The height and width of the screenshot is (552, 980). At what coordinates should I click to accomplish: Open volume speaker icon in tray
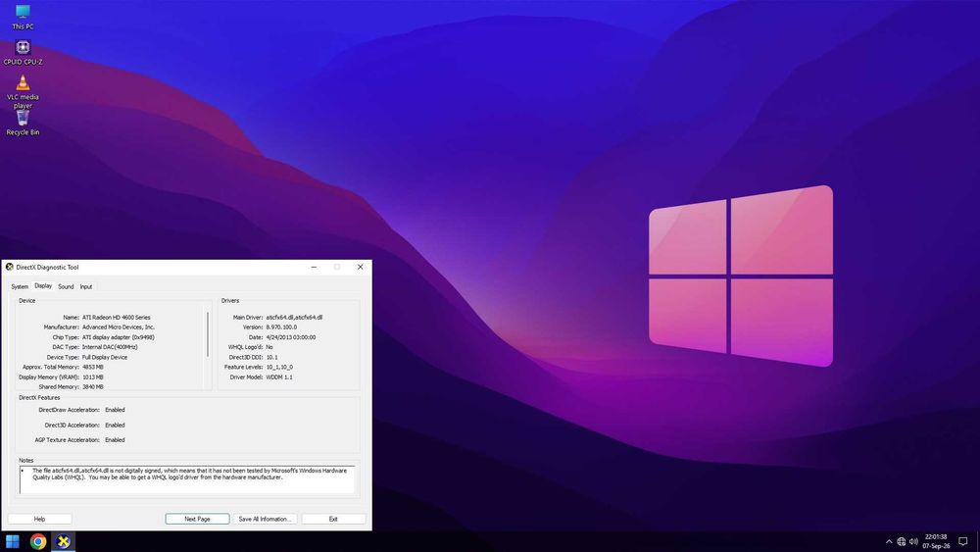(913, 541)
